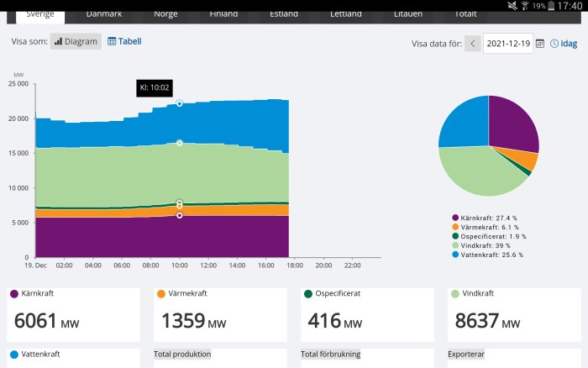Image resolution: width=588 pixels, height=368 pixels.
Task: Tap the Wi-Fi status bar icon
Action: click(525, 6)
